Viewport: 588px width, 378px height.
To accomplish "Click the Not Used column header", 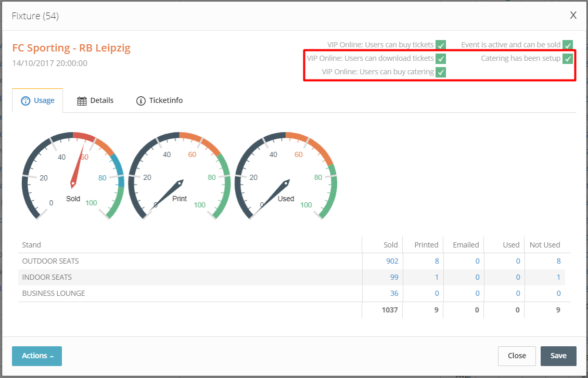I will tap(544, 245).
